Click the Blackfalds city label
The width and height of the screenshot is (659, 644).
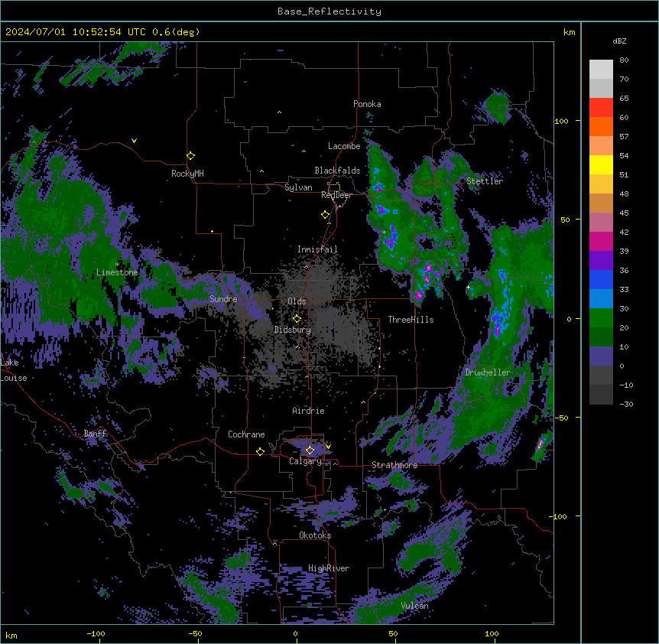(x=337, y=171)
